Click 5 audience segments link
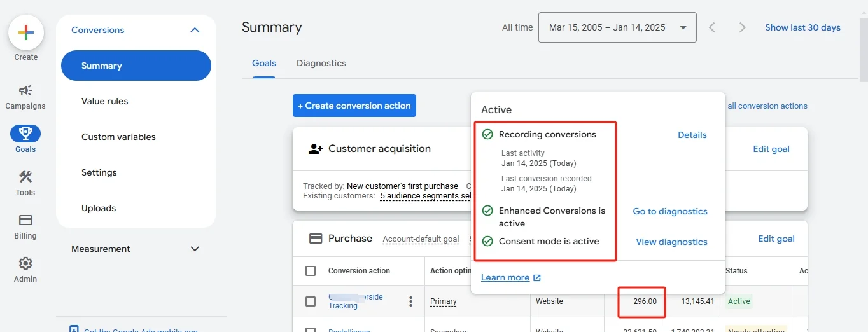 click(x=425, y=196)
